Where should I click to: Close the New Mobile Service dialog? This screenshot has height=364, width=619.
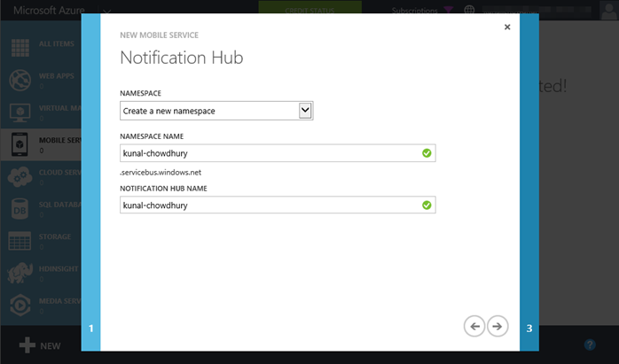tap(507, 27)
